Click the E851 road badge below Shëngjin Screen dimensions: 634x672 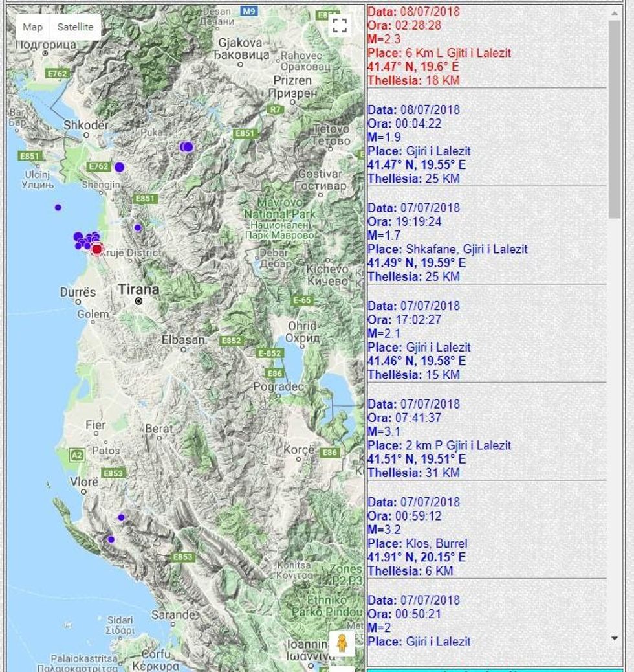click(145, 199)
